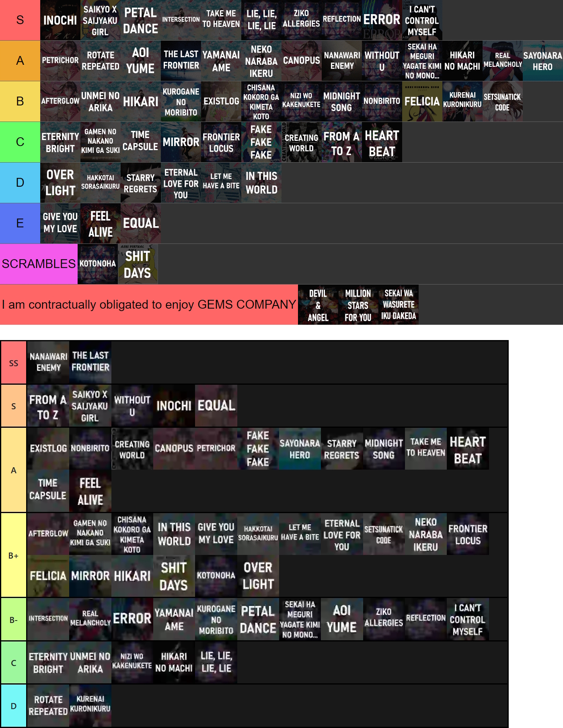Click INOCHI beside the EQUAL thumbnail

tap(174, 406)
